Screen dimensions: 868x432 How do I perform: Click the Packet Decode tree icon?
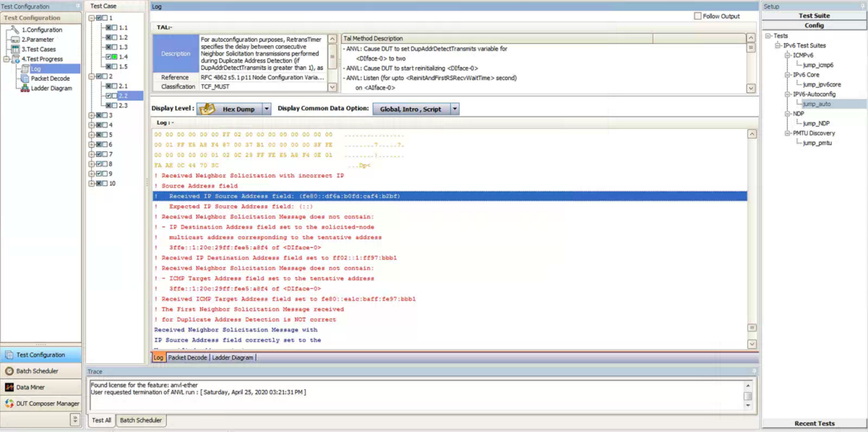25,79
